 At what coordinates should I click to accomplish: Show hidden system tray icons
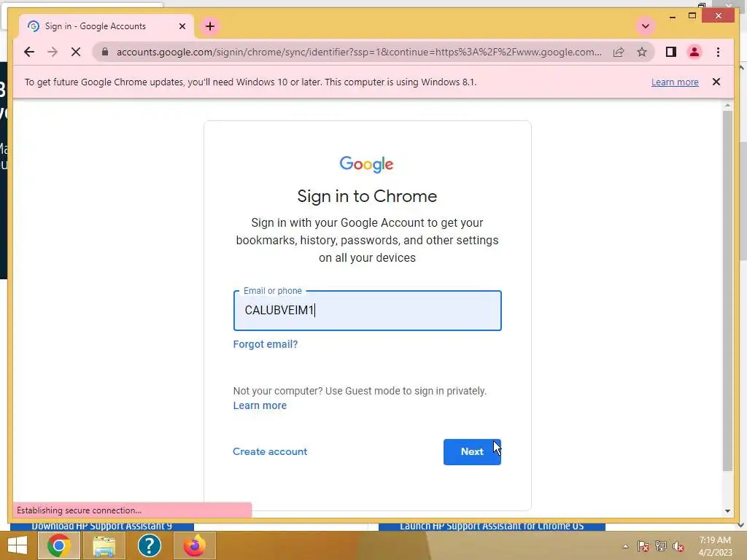tap(625, 546)
